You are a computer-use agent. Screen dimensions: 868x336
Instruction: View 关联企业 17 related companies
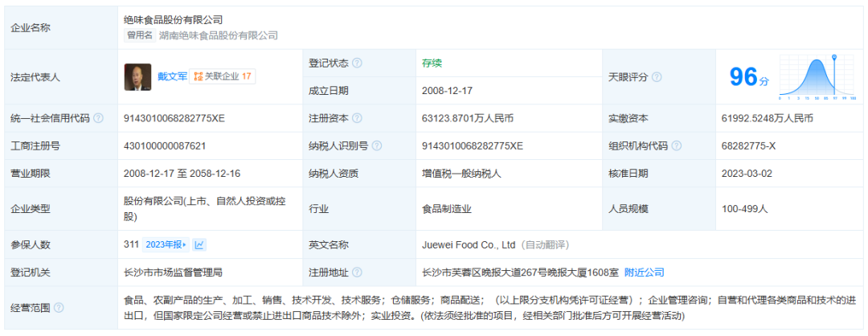[x=223, y=77]
